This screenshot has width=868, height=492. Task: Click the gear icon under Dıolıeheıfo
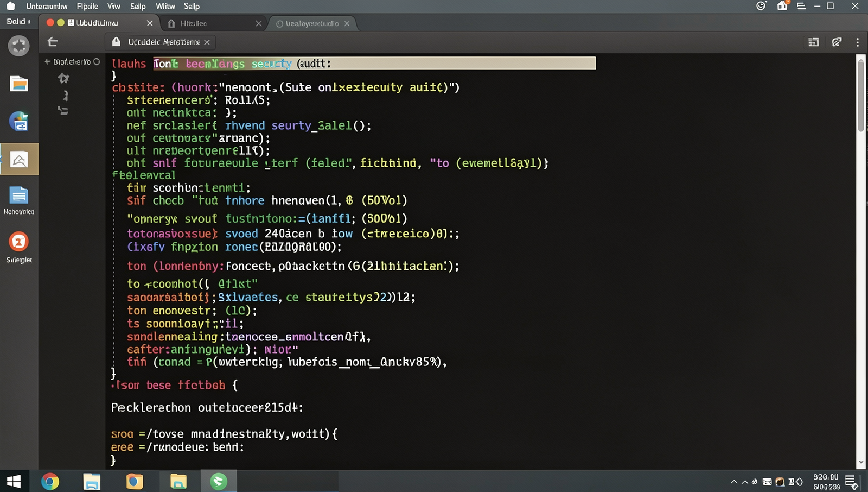63,78
